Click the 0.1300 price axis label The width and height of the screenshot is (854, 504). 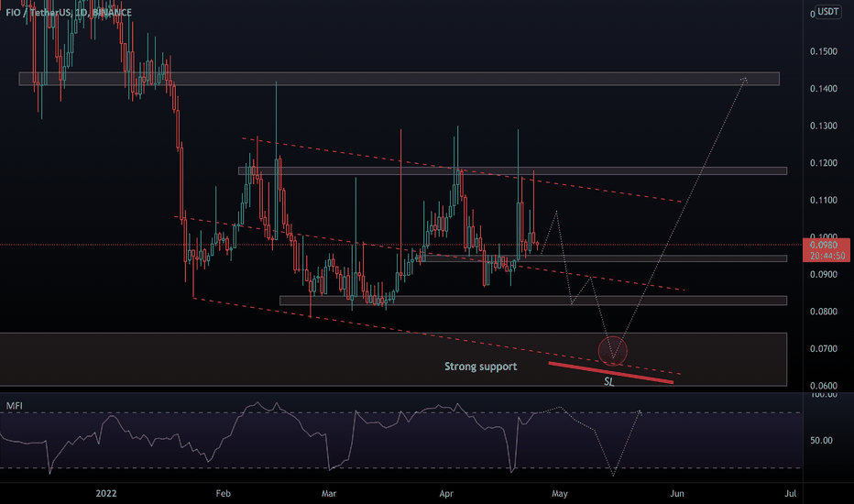(824, 126)
